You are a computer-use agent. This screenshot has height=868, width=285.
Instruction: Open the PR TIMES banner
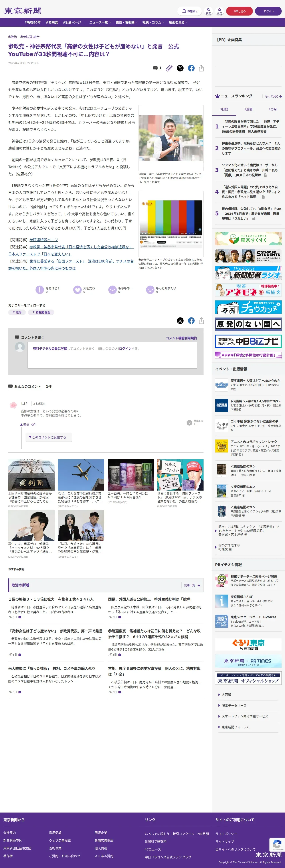click(248, 661)
